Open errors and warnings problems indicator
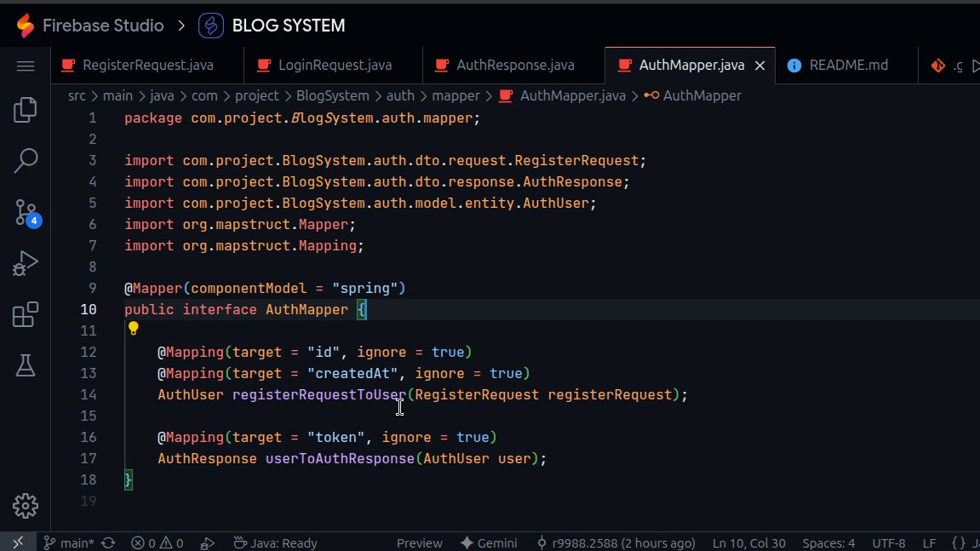980x551 pixels. pyautogui.click(x=157, y=542)
